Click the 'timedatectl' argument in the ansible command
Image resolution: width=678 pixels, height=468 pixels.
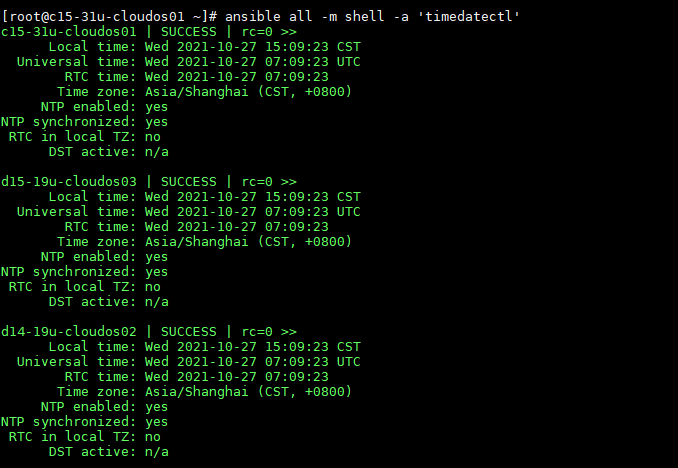coord(475,17)
